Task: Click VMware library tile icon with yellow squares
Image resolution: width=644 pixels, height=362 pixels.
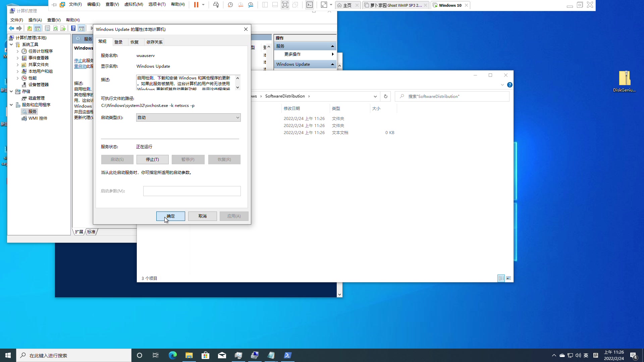Action: (62, 5)
